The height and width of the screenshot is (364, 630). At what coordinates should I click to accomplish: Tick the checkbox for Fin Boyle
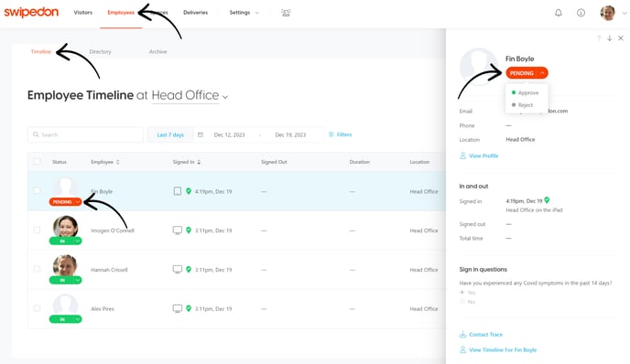[x=37, y=191]
